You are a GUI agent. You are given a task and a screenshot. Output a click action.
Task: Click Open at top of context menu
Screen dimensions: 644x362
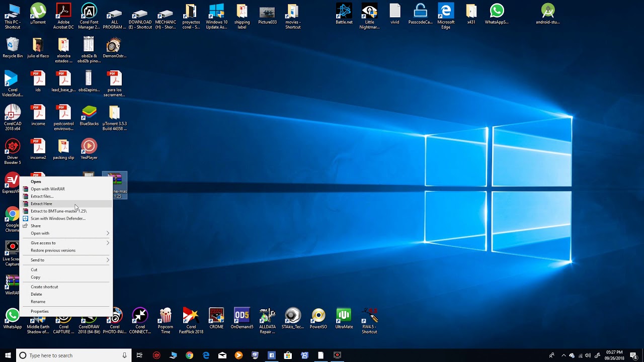tap(66, 182)
